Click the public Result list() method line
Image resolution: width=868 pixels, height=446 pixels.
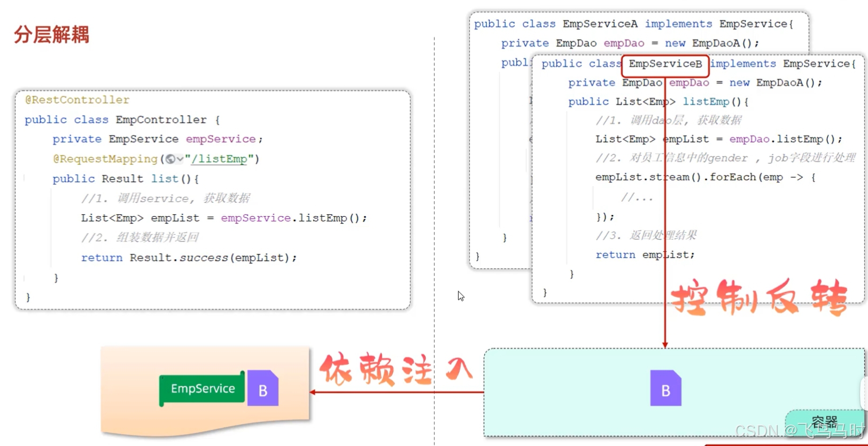[x=126, y=179]
